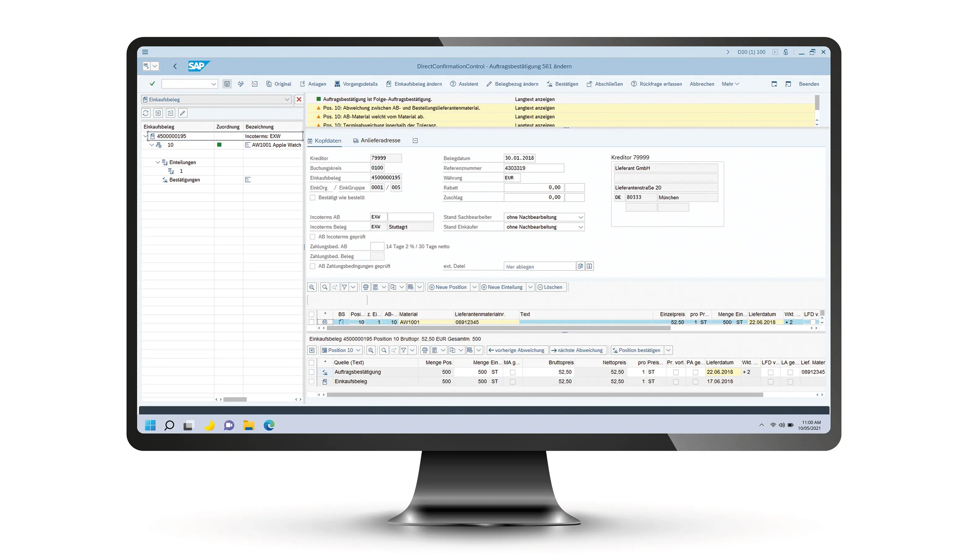This screenshot has width=968, height=560.
Task: Click Rückfrage erfassen toolbar item
Action: tap(656, 84)
